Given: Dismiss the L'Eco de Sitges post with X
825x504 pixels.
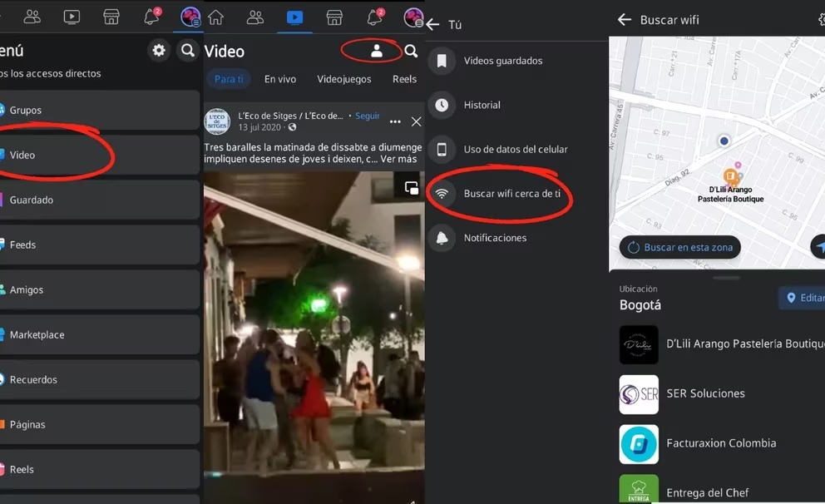Looking at the screenshot, I should pos(416,121).
